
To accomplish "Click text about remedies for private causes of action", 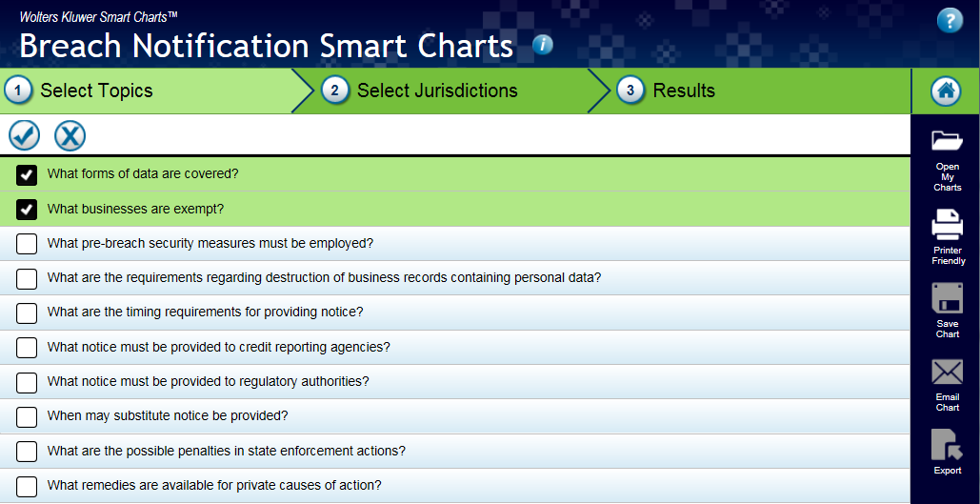I will tap(214, 485).
